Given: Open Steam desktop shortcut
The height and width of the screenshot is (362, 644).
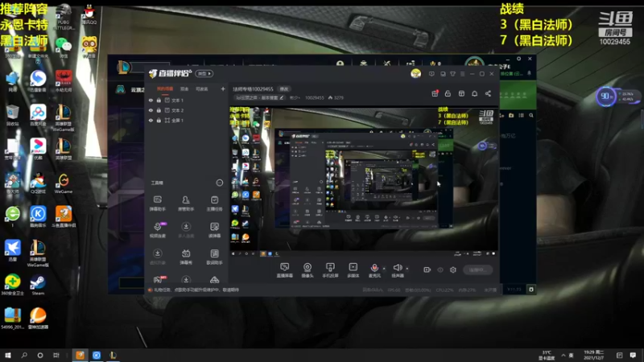Looking at the screenshot, I should tap(38, 285).
